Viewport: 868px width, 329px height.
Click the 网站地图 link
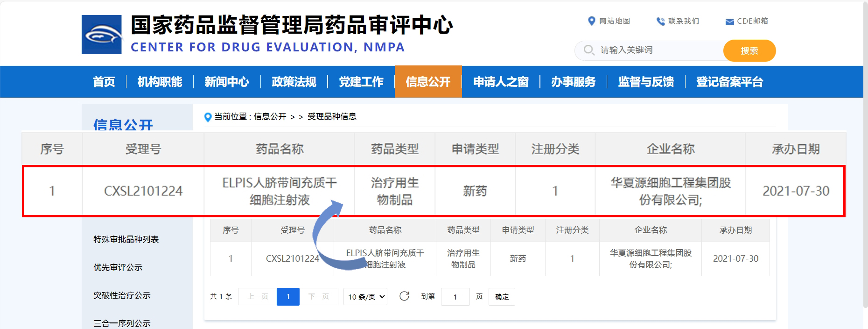tap(615, 21)
